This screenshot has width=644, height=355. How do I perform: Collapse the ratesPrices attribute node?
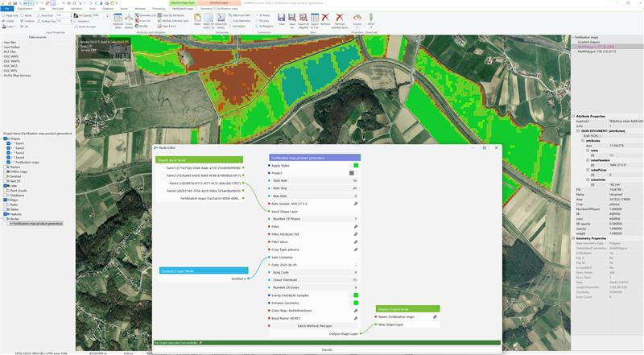(x=588, y=170)
